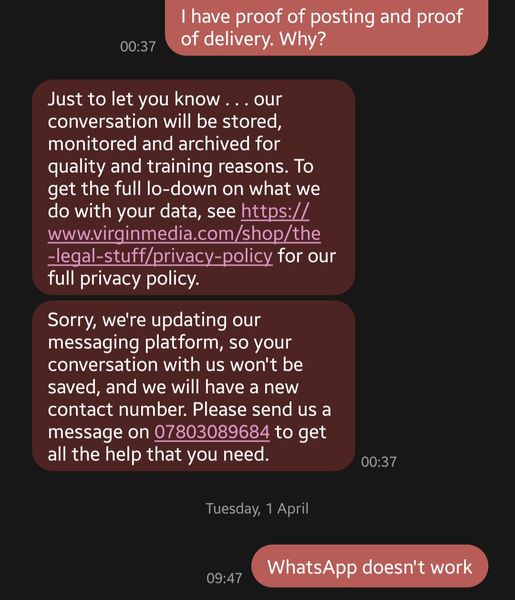This screenshot has width=515, height=600.
Task: Click the 00:37 timestamp beside the incoming message
Action: click(378, 462)
